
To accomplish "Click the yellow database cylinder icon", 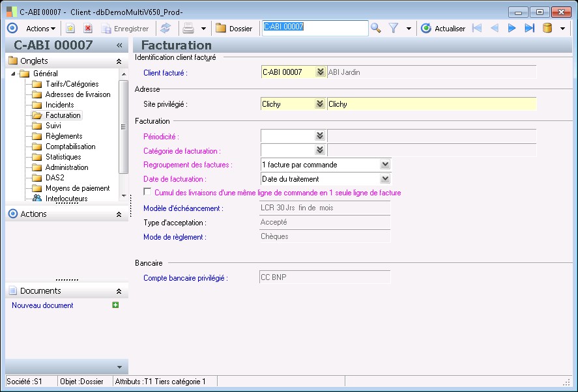I will (x=547, y=28).
